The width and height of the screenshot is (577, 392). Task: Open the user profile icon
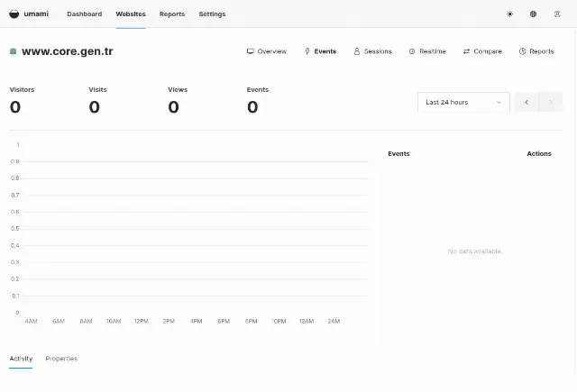coord(557,14)
